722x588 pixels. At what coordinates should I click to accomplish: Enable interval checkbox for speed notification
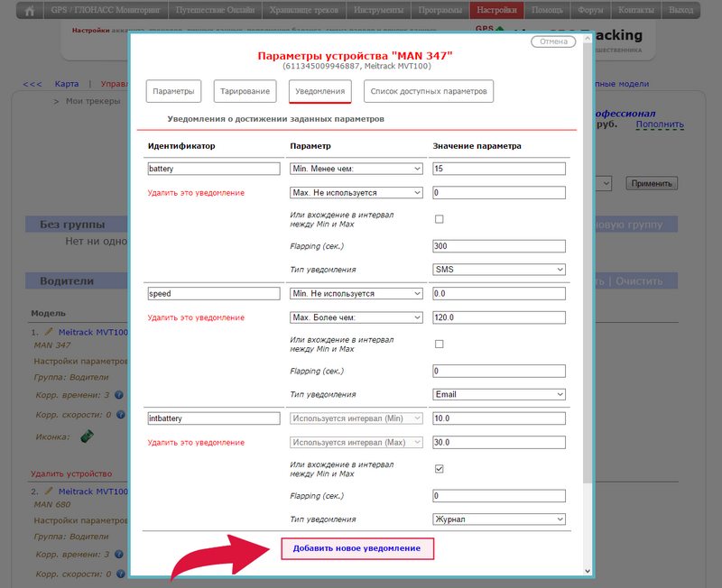click(x=440, y=344)
